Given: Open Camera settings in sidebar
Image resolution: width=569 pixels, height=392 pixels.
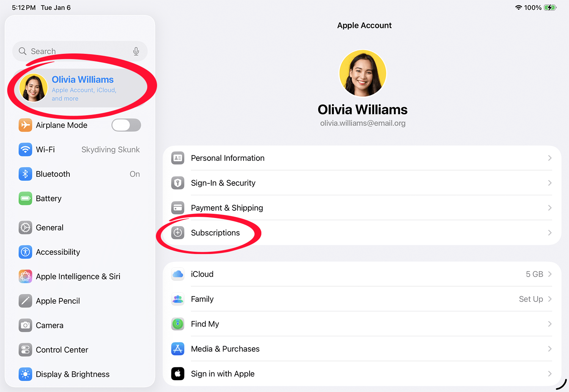Looking at the screenshot, I should click(80, 325).
